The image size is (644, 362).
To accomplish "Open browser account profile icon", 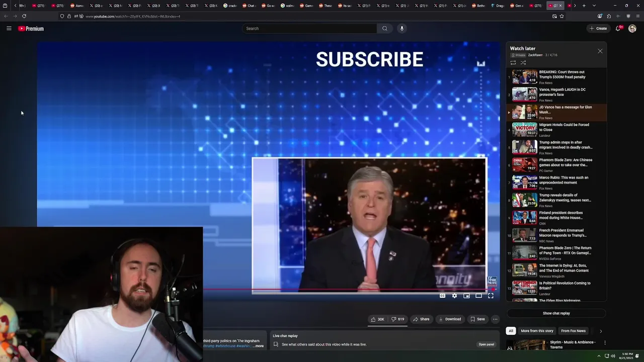I will (600, 16).
